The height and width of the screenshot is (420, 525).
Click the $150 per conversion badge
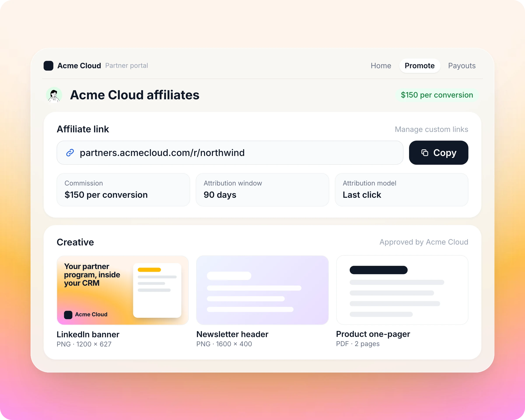coord(437,95)
